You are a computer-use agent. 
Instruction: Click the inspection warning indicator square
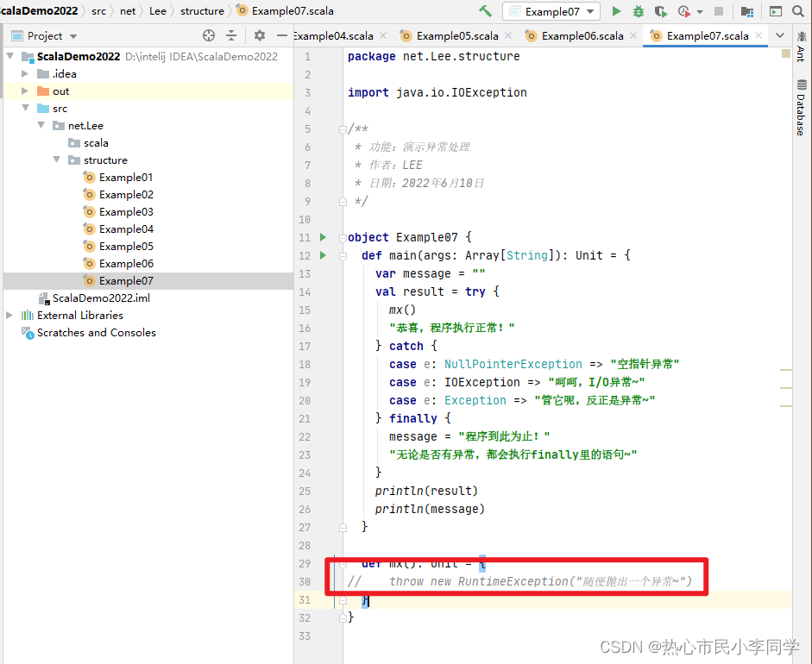[x=785, y=53]
